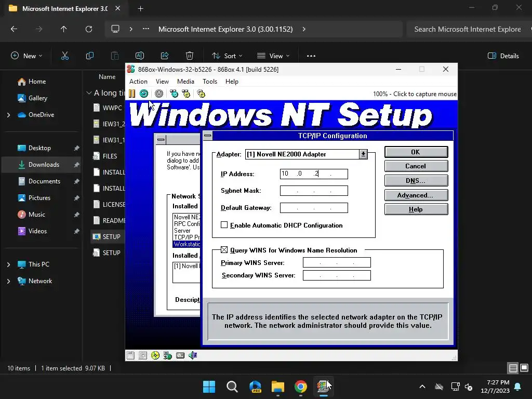Click Explorer search box

(x=469, y=29)
